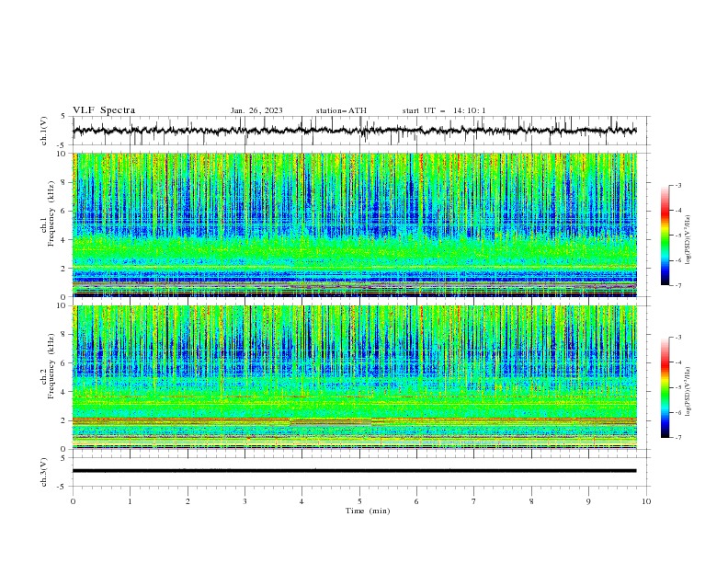This screenshot has width=728, height=563.
Task: Click the "start UT = 14:10: 1" text
Action: click(444, 110)
